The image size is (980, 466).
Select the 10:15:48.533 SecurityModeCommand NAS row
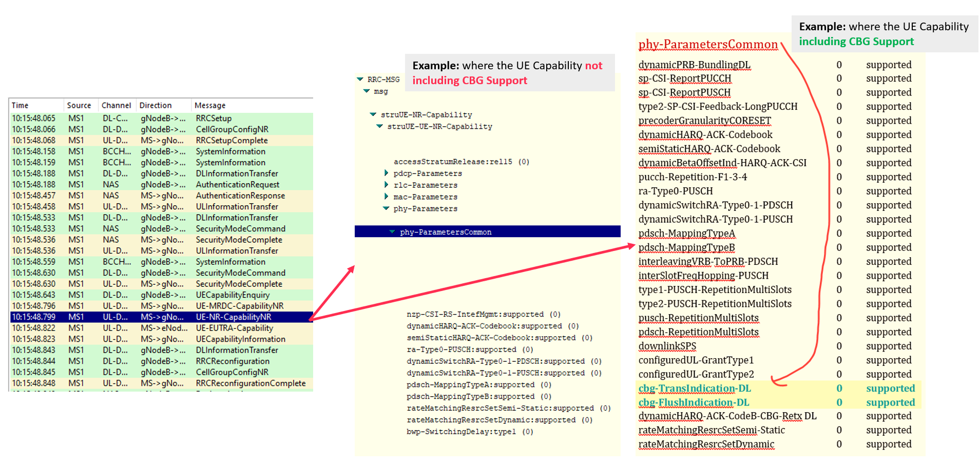[x=161, y=228]
